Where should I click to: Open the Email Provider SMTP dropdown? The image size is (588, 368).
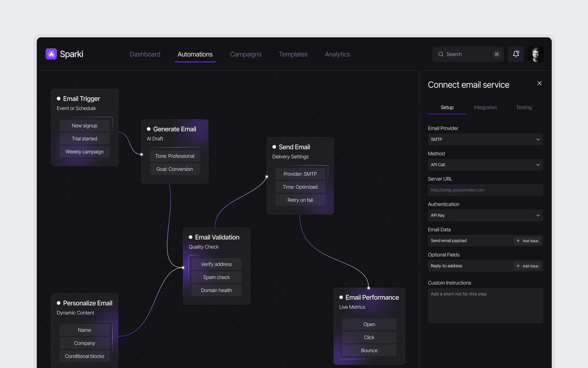tap(486, 139)
